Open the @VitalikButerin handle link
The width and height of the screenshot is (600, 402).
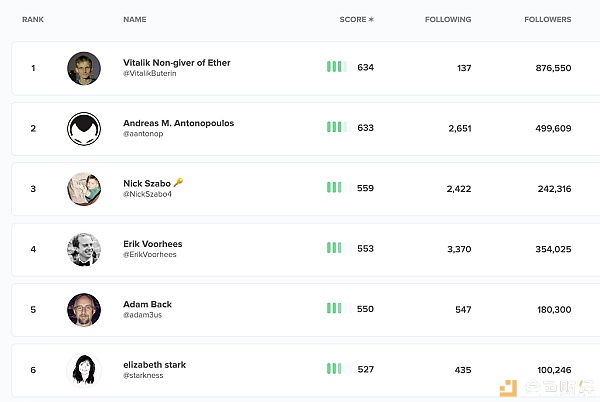point(150,73)
